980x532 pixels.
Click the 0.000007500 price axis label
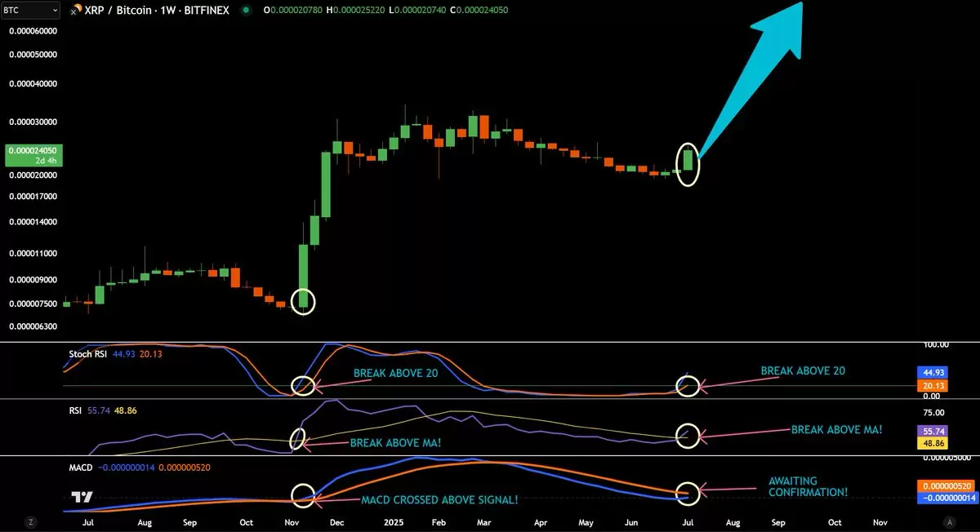click(33, 304)
